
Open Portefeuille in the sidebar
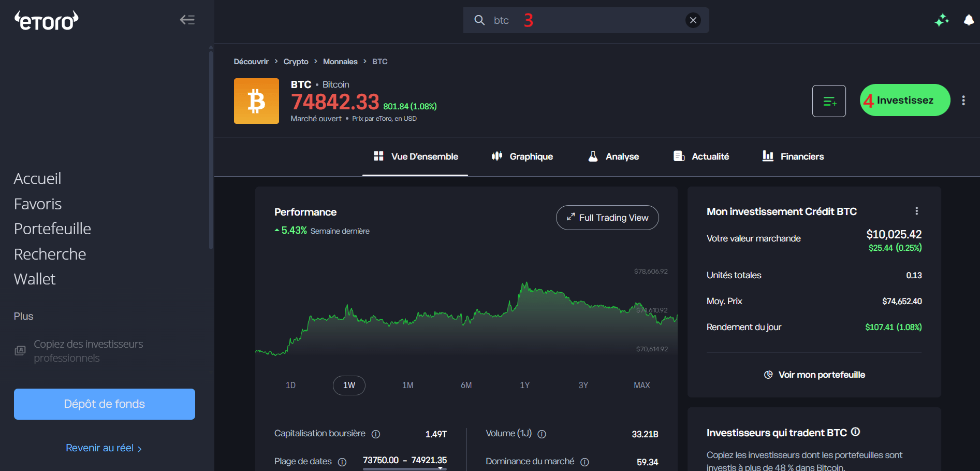52,229
